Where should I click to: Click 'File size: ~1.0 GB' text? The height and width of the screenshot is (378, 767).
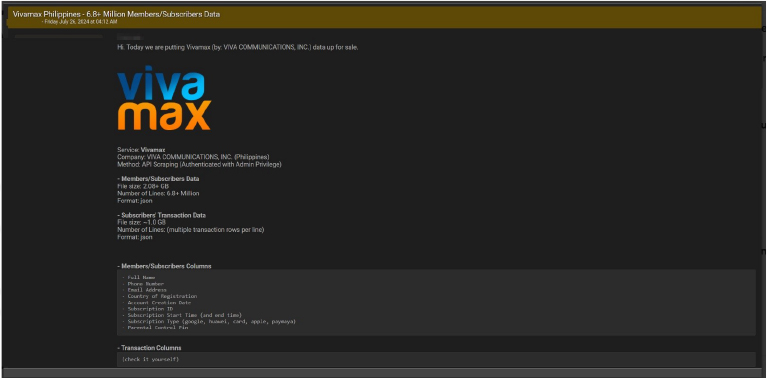pyautogui.click(x=141, y=222)
